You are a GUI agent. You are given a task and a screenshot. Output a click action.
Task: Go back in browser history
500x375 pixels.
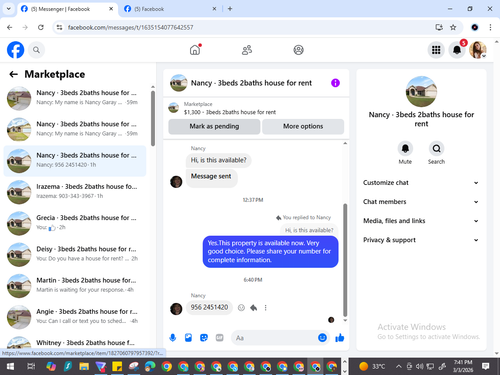coord(10,27)
